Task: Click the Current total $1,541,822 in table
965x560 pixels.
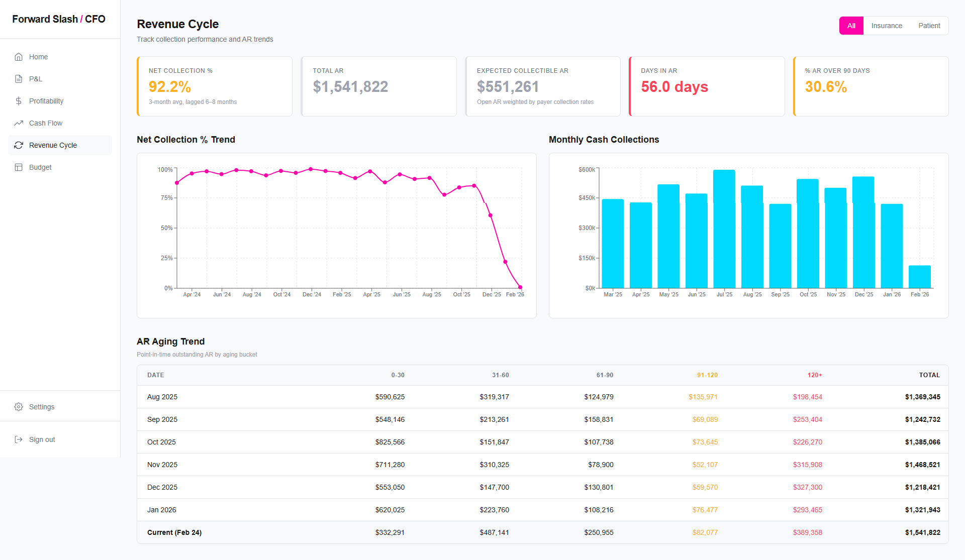Action: click(x=923, y=532)
